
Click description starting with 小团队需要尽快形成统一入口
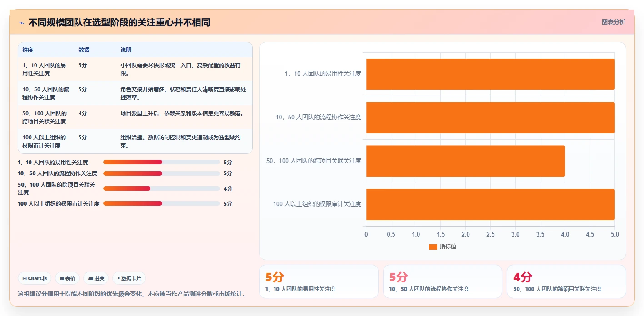[x=180, y=69]
